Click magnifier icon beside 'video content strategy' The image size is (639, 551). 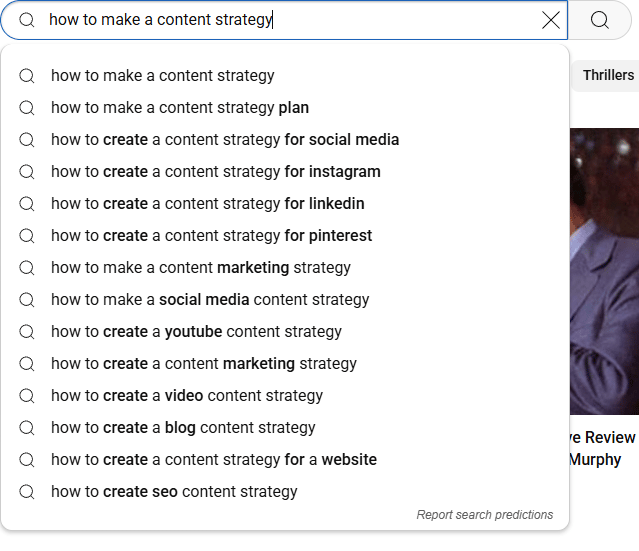[x=27, y=395]
